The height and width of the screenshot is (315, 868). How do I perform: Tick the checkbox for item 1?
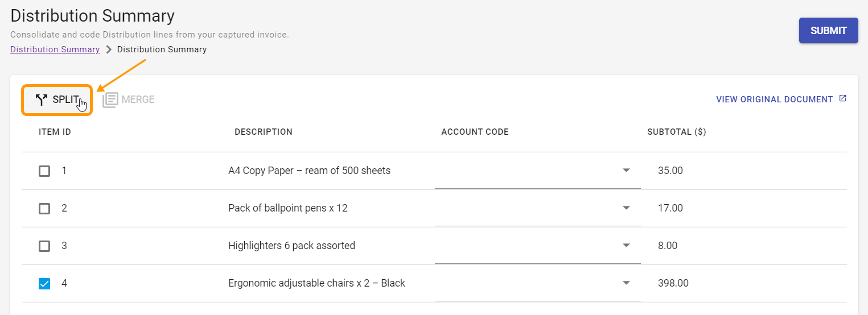coord(44,171)
